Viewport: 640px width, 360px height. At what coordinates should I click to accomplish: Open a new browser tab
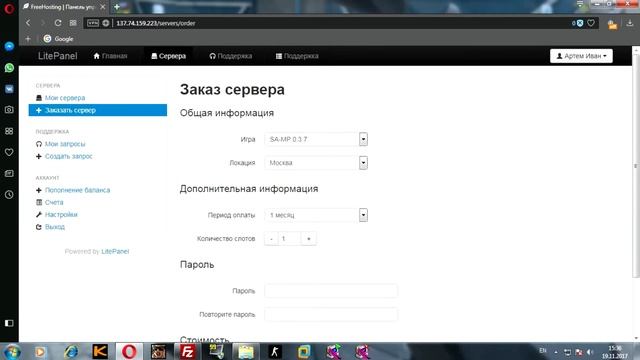(x=117, y=7)
